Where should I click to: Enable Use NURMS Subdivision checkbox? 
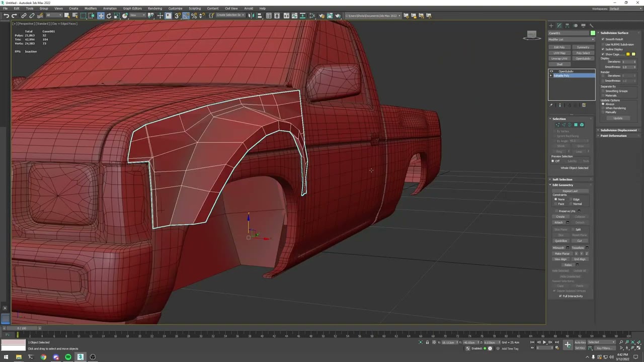(603, 44)
